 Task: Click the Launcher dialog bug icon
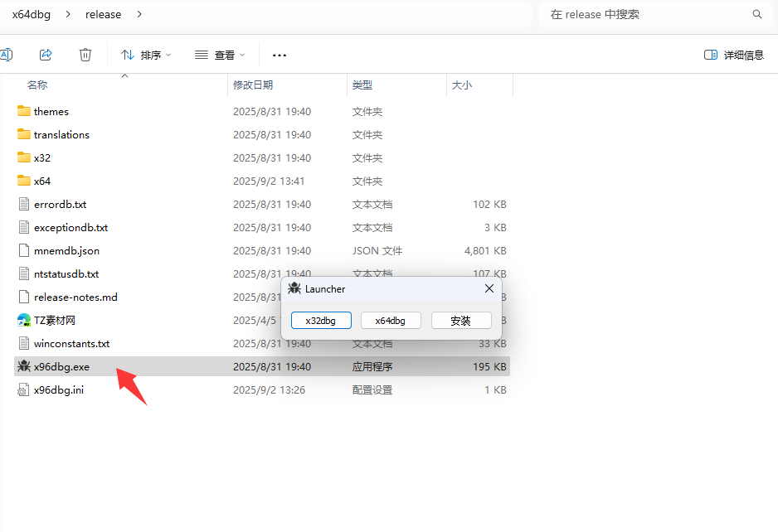[294, 288]
